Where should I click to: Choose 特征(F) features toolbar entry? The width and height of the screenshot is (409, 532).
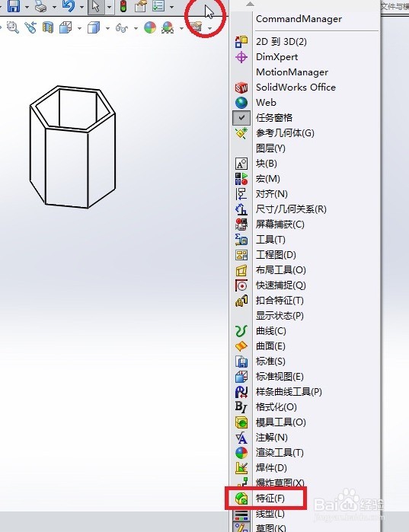[x=305, y=499]
